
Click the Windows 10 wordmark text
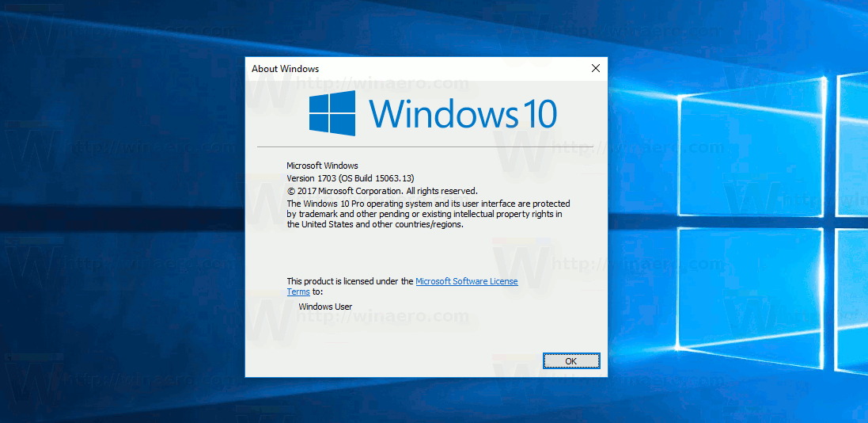(464, 113)
